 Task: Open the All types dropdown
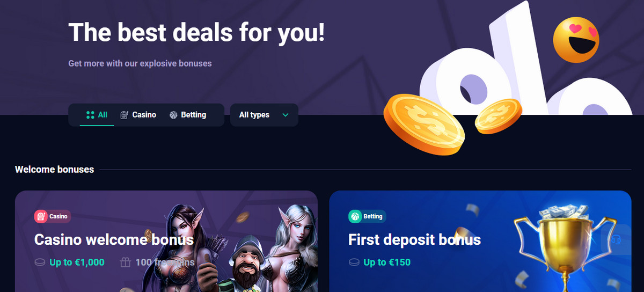click(264, 115)
